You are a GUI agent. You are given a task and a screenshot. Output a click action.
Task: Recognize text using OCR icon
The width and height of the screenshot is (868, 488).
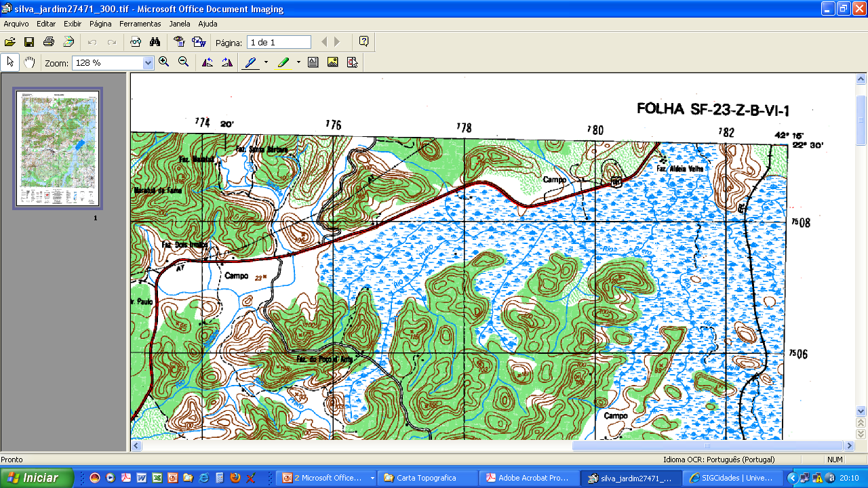(x=179, y=42)
